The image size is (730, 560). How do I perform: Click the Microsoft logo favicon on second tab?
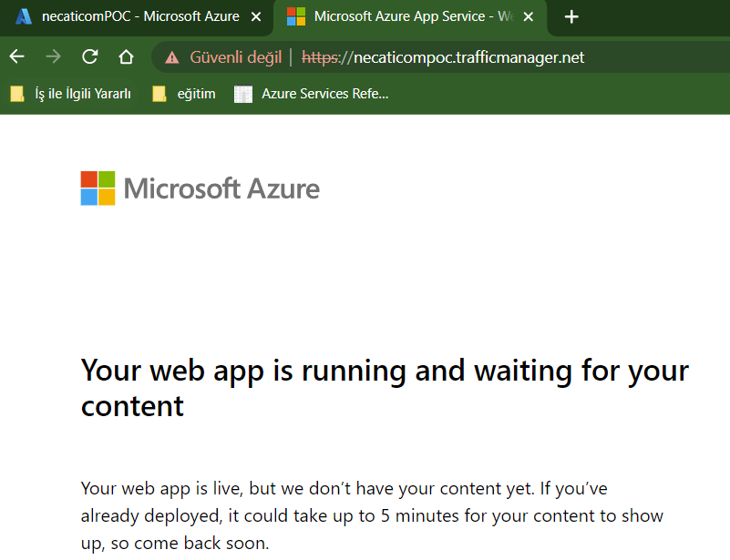tap(296, 16)
